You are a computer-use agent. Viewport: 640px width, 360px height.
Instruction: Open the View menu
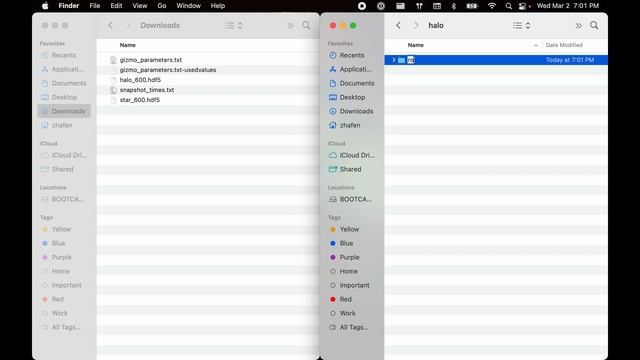[x=140, y=6]
